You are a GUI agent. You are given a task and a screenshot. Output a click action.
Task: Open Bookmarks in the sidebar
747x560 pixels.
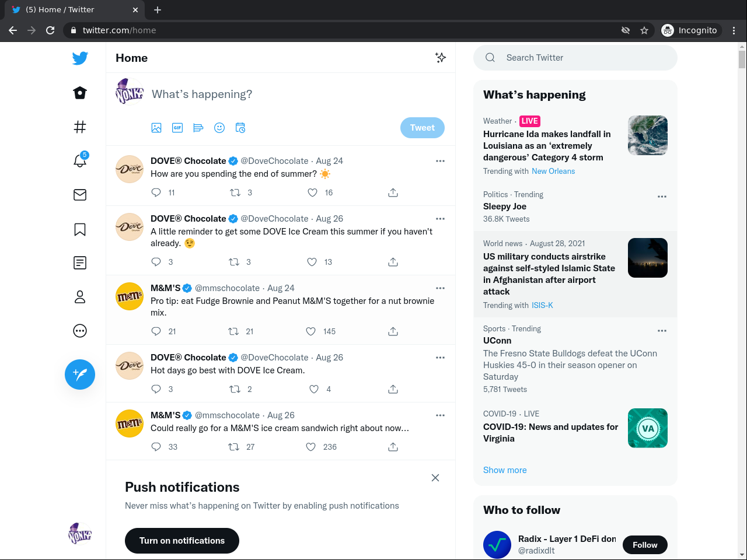[x=80, y=229]
